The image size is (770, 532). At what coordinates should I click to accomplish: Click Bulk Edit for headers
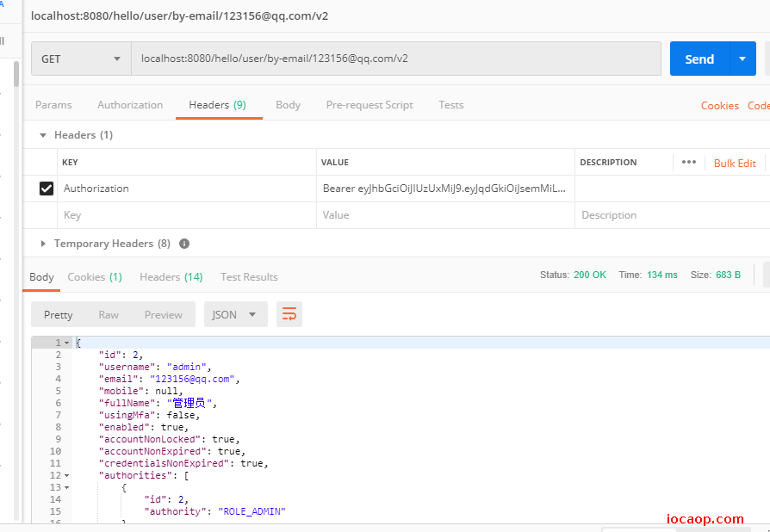[735, 164]
